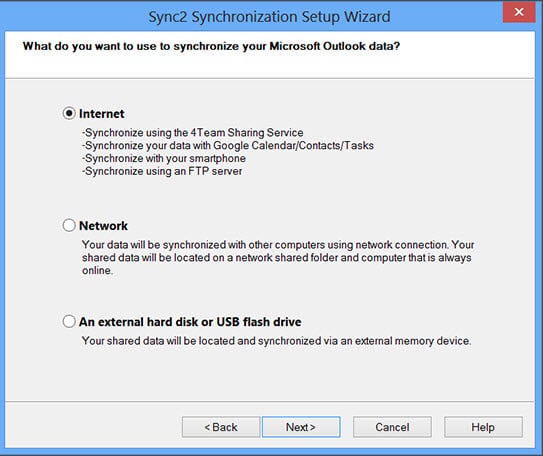Cancel the setup wizard
This screenshot has width=543, height=456.
tap(392, 427)
